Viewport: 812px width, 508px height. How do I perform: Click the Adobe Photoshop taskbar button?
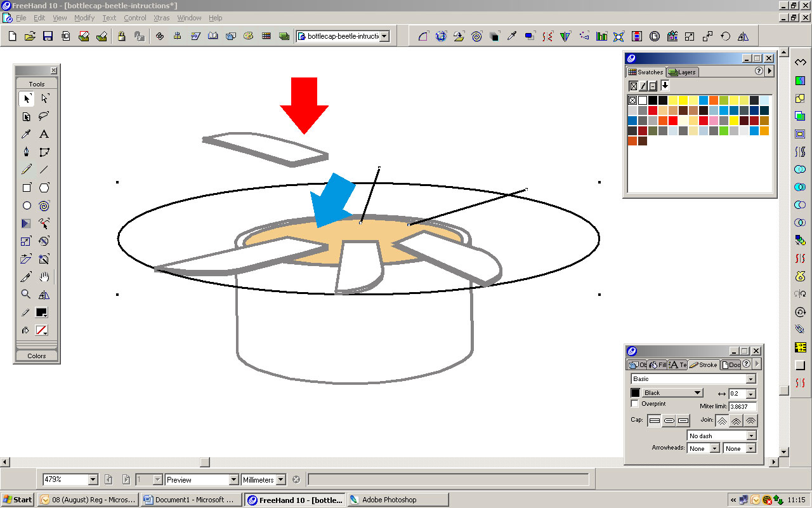[396, 499]
